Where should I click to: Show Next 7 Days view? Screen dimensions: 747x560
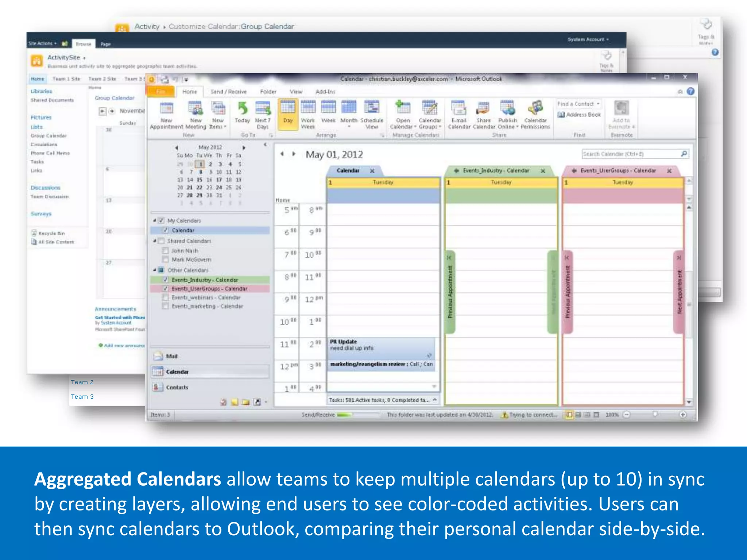263,115
